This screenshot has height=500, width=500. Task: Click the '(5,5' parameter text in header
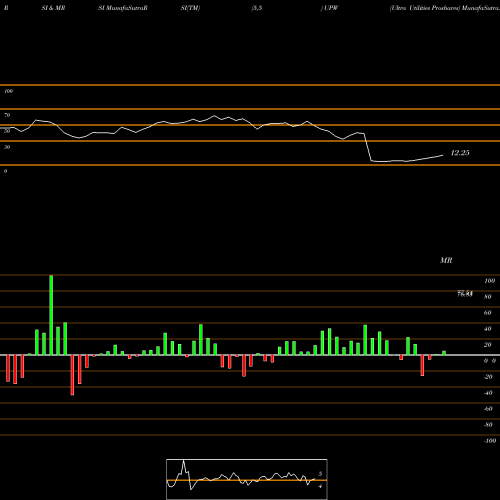pyautogui.click(x=257, y=8)
